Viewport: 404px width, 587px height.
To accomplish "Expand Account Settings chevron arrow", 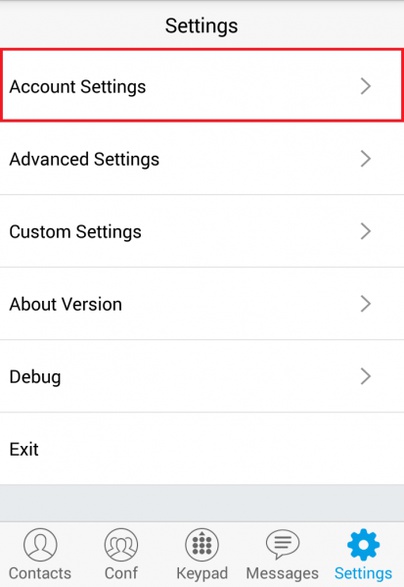I will tap(365, 86).
